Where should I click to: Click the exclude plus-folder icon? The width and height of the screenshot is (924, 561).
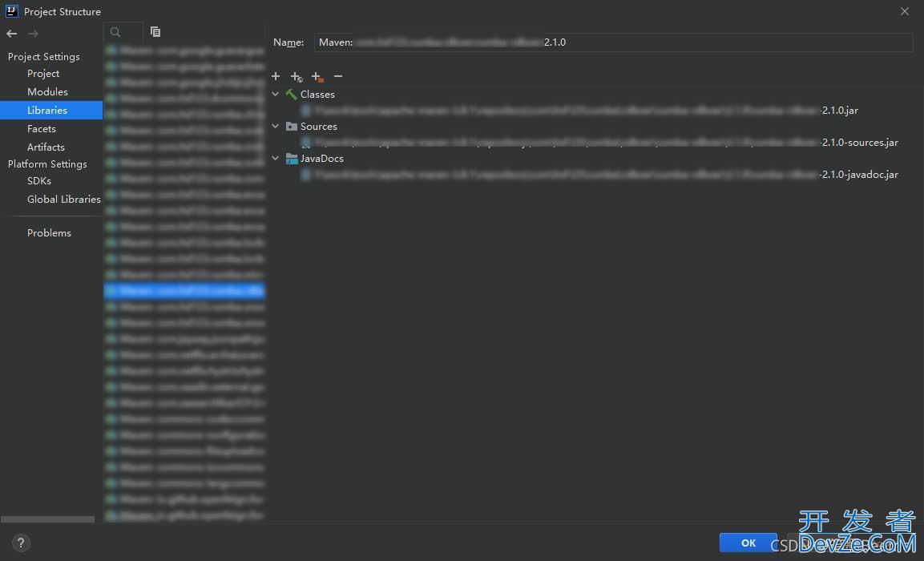coord(317,77)
